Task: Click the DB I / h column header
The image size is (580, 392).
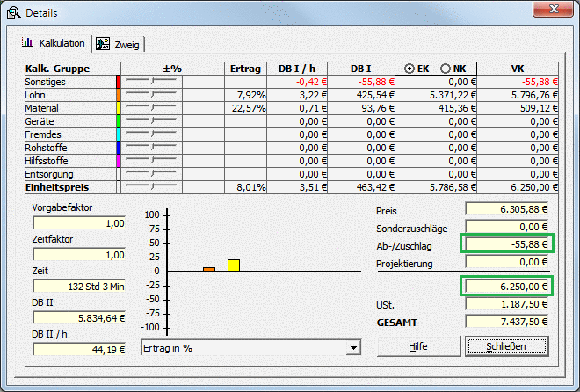Action: click(297, 69)
